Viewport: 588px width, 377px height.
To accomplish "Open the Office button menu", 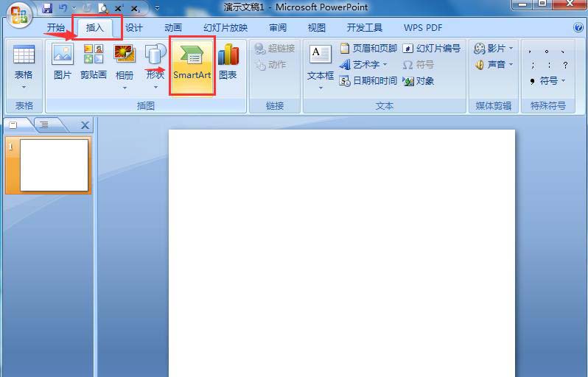I will [x=19, y=15].
